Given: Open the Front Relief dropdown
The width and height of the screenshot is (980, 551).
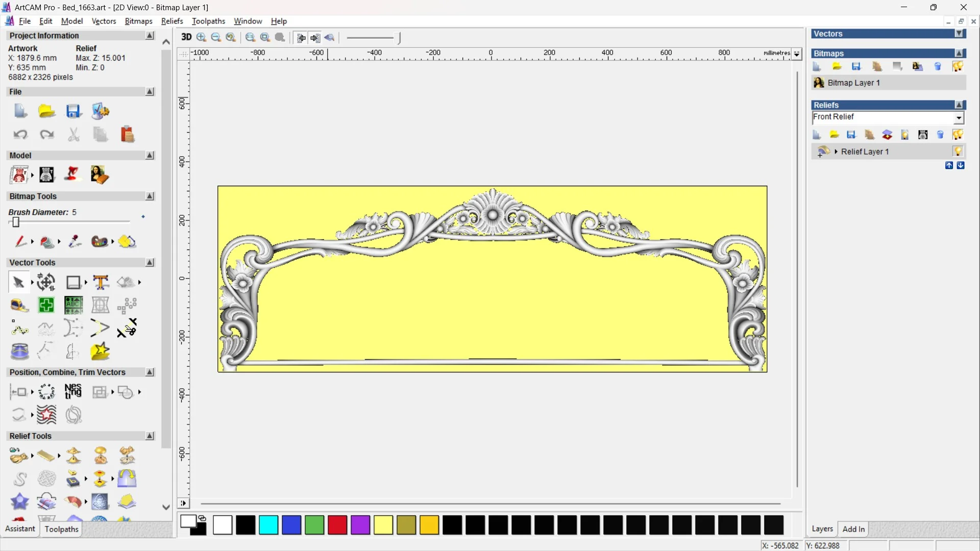Looking at the screenshot, I should point(959,118).
